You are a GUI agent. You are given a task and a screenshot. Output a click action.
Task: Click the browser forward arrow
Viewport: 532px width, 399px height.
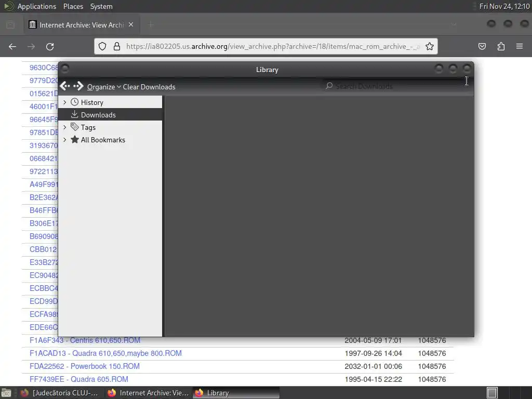(31, 46)
